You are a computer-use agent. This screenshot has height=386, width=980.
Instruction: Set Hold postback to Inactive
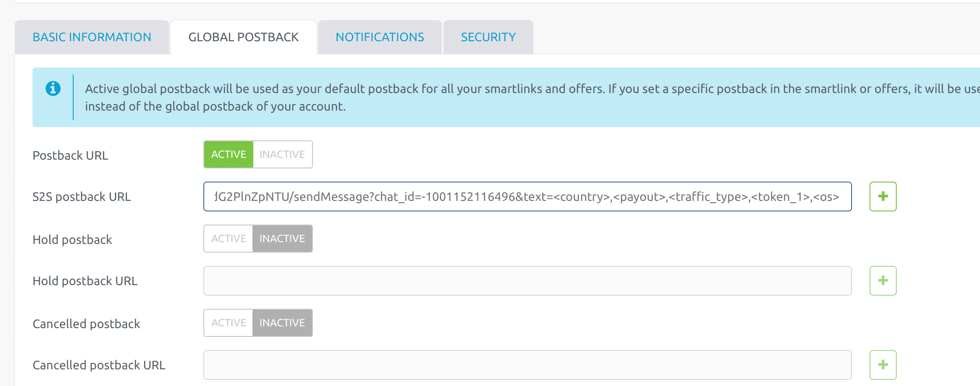282,239
